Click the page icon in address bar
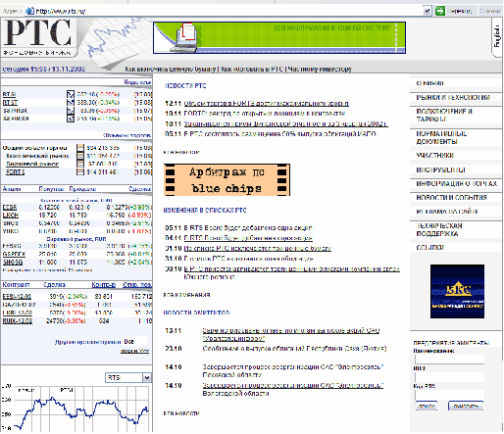The image size is (504, 434). [29, 11]
